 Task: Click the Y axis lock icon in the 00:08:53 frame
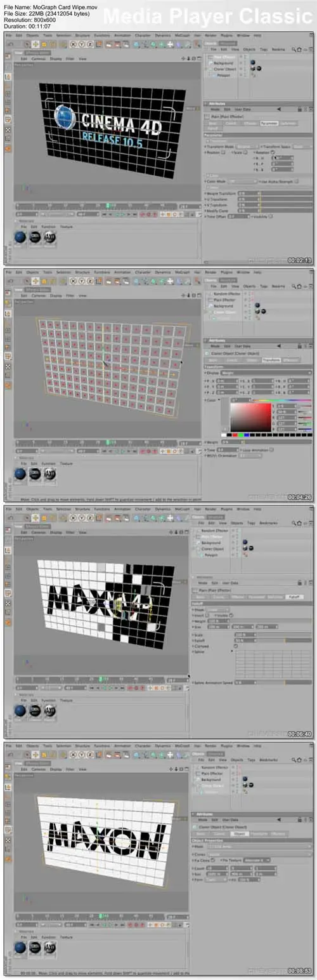pos(82,753)
